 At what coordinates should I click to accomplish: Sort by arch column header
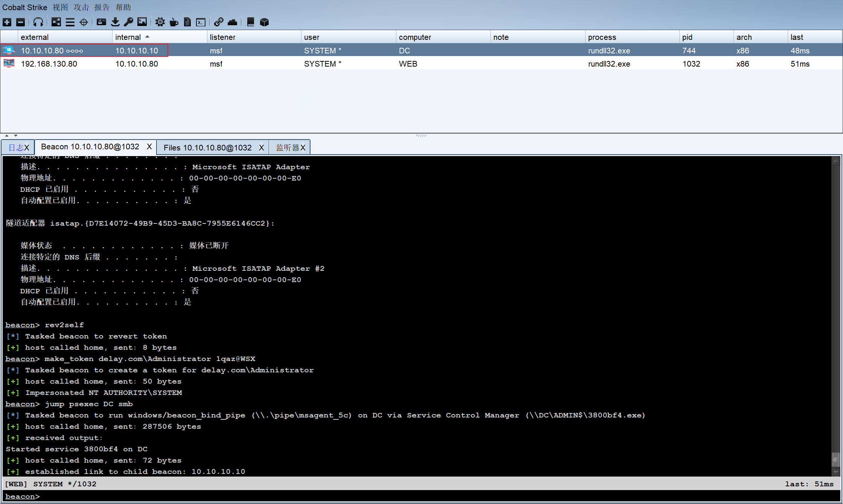(x=761, y=37)
